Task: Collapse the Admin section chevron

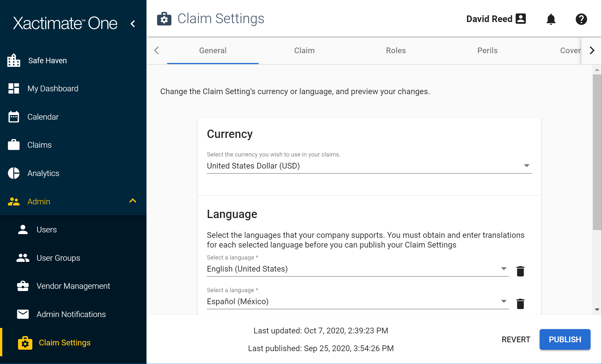Action: point(132,201)
